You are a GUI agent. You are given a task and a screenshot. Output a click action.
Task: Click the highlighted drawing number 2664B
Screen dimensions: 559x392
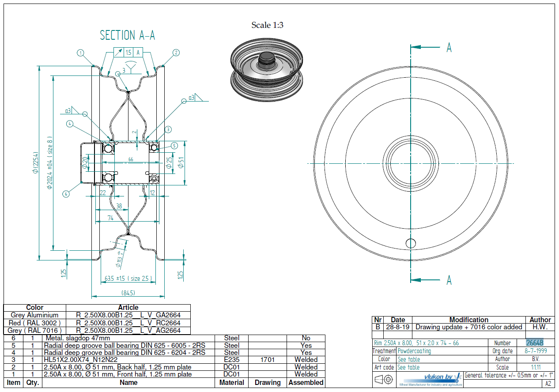[534, 343]
